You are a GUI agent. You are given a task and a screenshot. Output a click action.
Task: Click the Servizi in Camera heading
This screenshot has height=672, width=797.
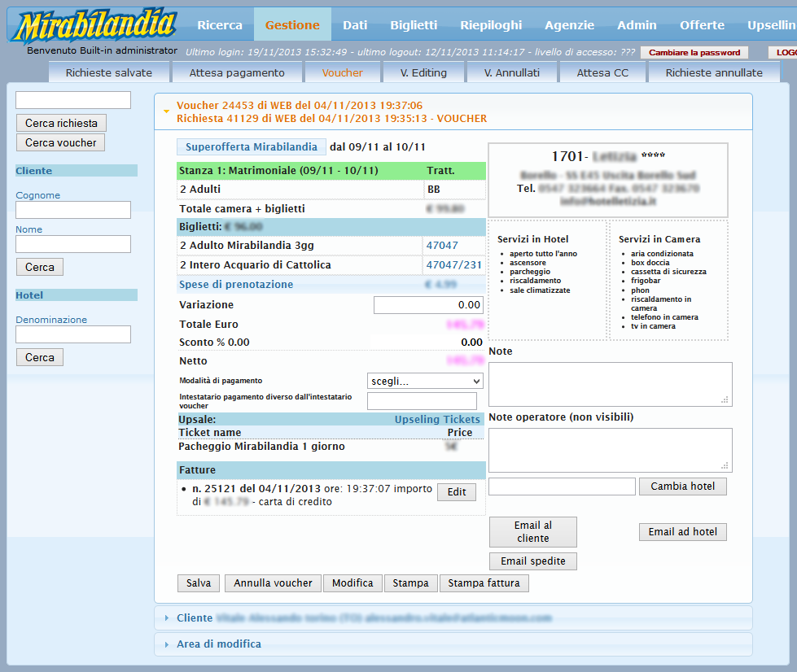(659, 239)
